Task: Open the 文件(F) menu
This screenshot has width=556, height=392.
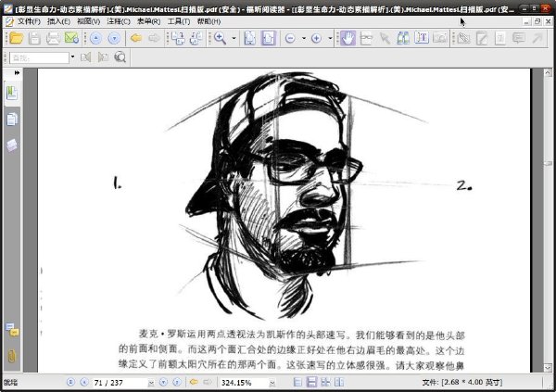Action: 29,21
